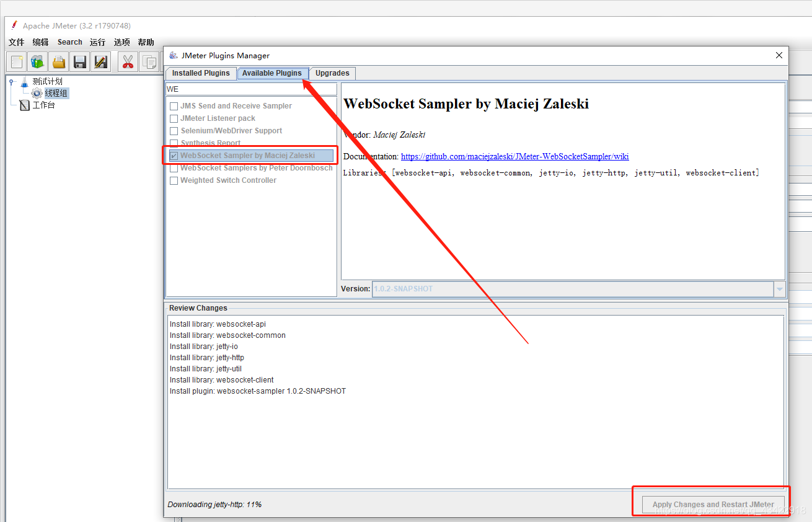Viewport: 812px width, 522px height.
Task: Close the JMeter Plugins Manager dialog
Action: tap(779, 55)
